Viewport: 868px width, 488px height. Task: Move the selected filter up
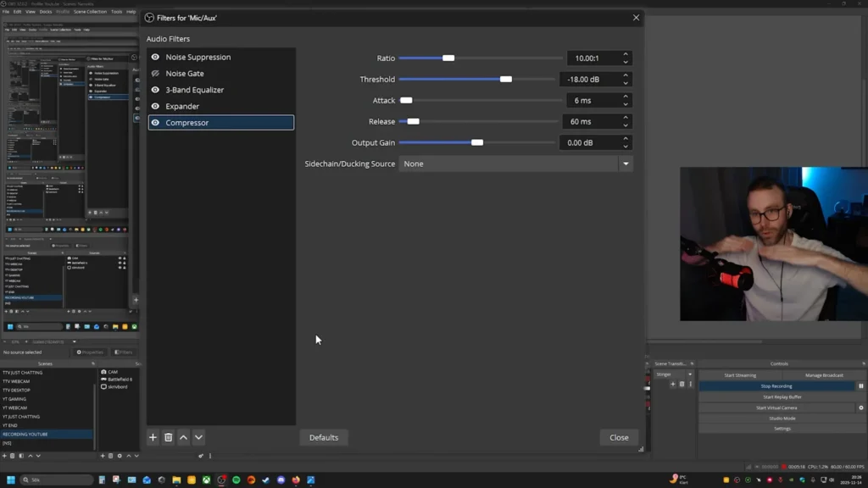[x=183, y=437]
